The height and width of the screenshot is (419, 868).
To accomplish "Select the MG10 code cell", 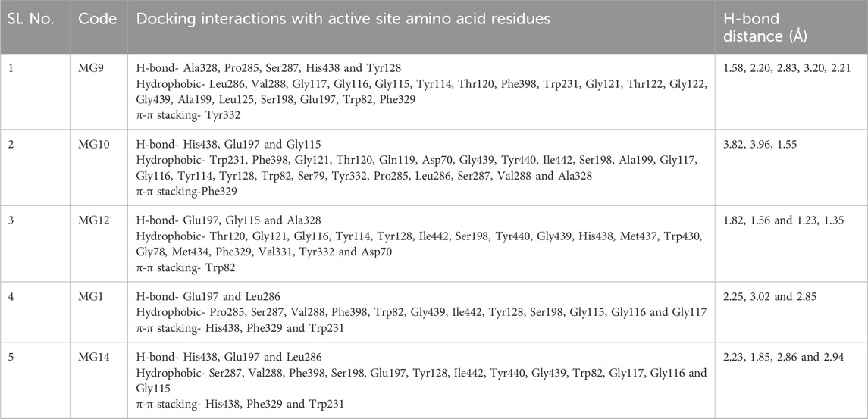I will click(92, 145).
